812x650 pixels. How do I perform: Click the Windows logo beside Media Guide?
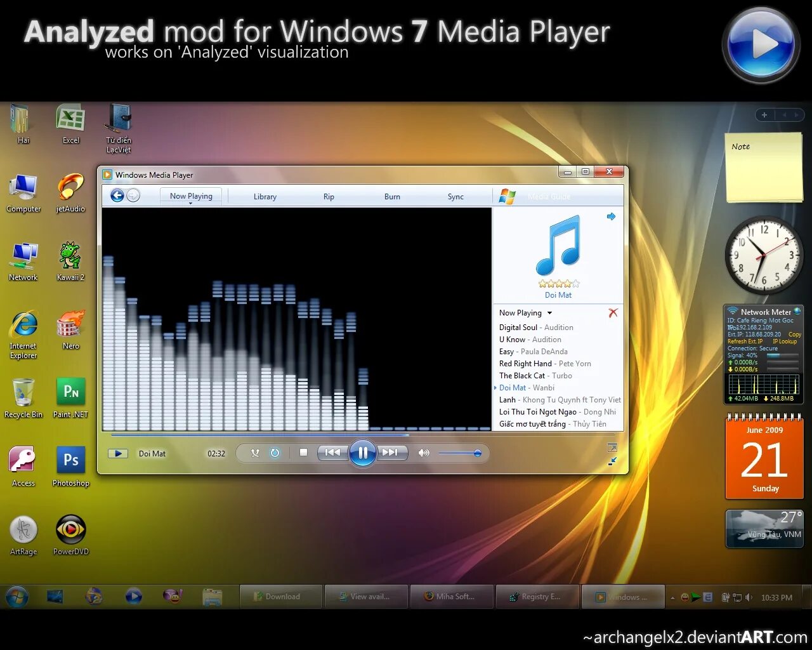[x=507, y=196]
